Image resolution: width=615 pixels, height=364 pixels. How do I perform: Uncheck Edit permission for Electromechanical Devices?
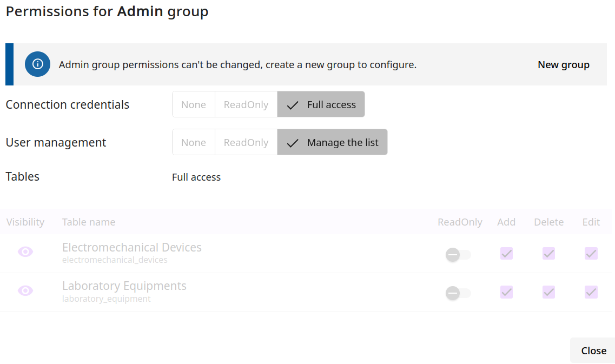pyautogui.click(x=591, y=253)
